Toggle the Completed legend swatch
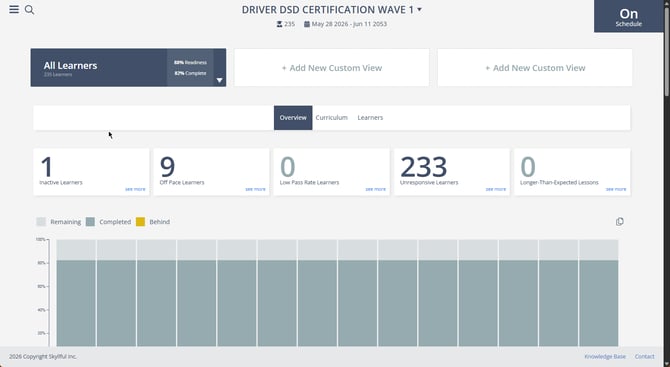670x367 pixels. point(90,222)
